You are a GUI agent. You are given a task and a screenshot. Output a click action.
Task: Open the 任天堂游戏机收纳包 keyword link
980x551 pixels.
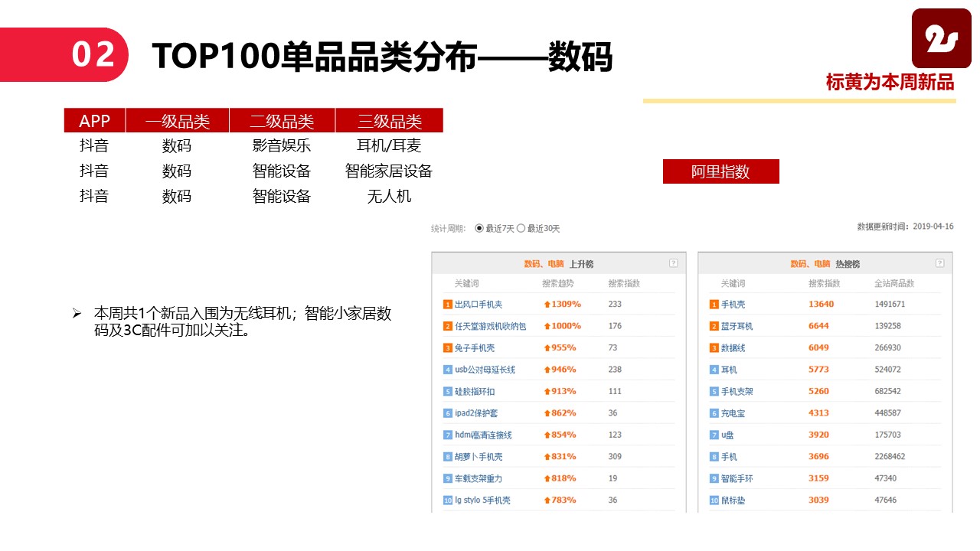point(491,326)
